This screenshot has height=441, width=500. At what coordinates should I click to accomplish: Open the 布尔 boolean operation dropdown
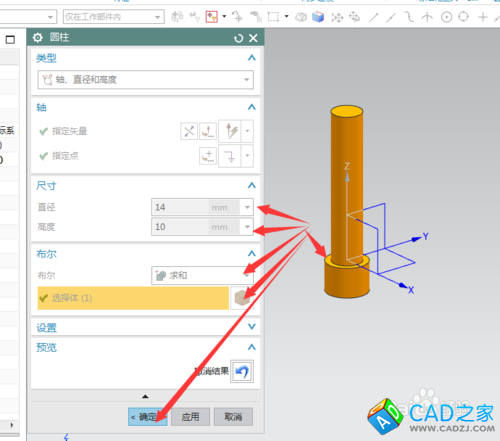pyautogui.click(x=202, y=275)
